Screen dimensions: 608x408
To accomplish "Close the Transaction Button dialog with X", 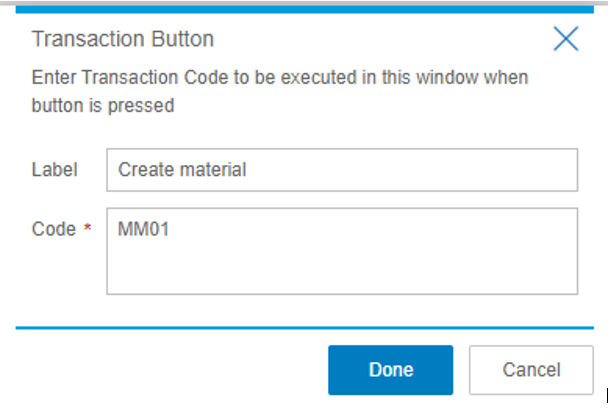I will pos(566,39).
